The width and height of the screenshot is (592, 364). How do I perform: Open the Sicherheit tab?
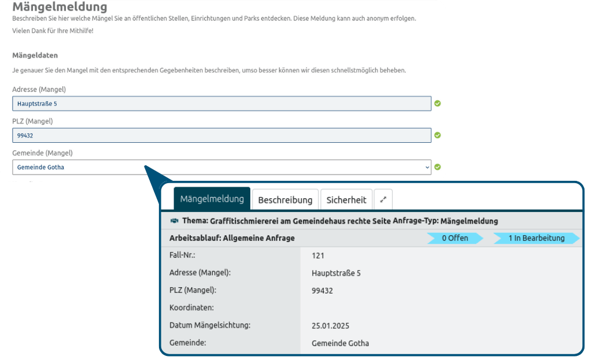(x=346, y=199)
